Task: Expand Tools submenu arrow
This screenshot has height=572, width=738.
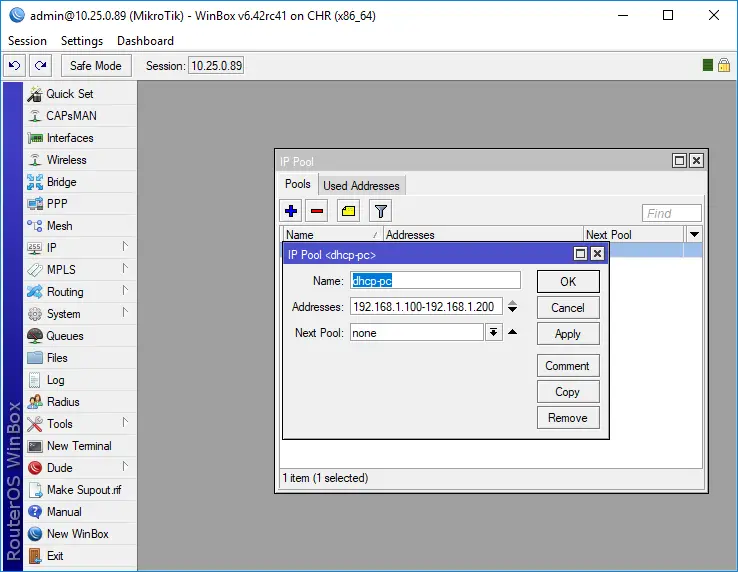Action: (x=125, y=422)
